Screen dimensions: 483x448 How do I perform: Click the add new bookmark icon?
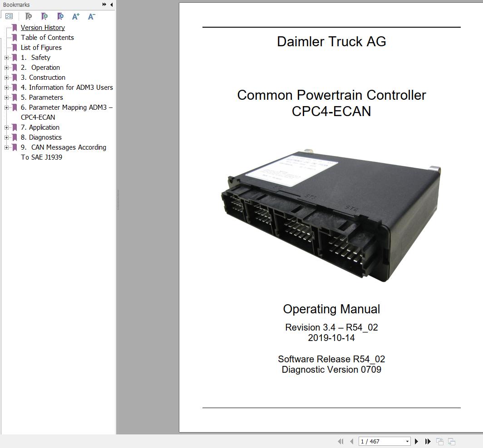point(44,16)
